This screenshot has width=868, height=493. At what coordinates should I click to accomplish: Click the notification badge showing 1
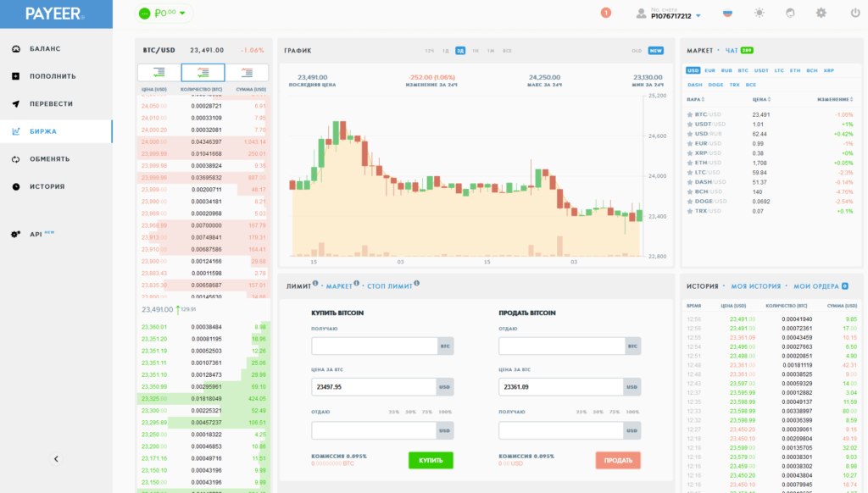point(605,13)
